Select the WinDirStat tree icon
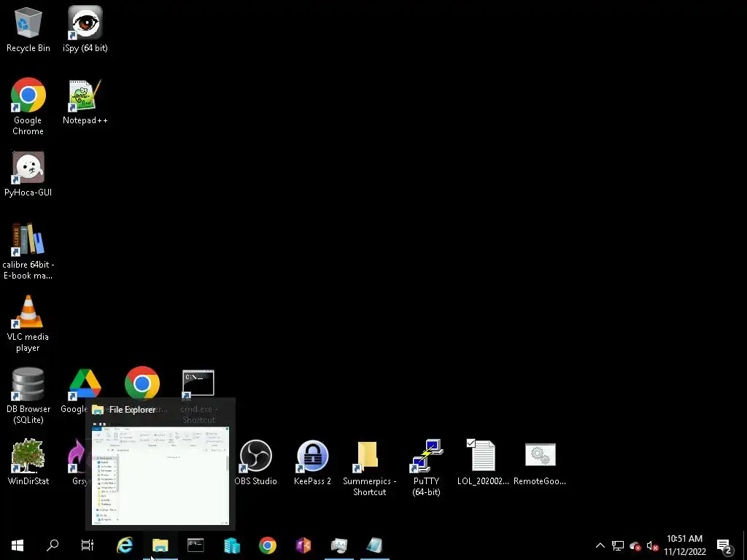Screen dimensions: 747x560 point(28,462)
